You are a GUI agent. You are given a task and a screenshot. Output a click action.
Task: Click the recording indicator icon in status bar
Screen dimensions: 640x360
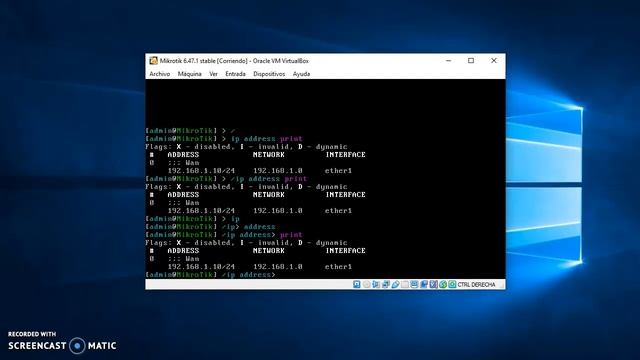424,284
